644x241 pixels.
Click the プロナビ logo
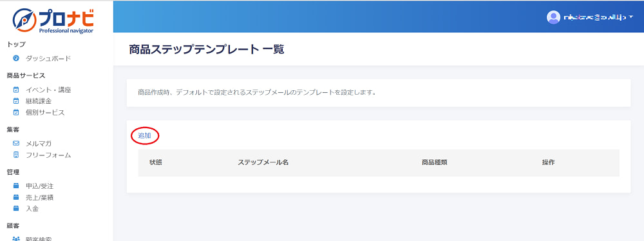(x=53, y=21)
